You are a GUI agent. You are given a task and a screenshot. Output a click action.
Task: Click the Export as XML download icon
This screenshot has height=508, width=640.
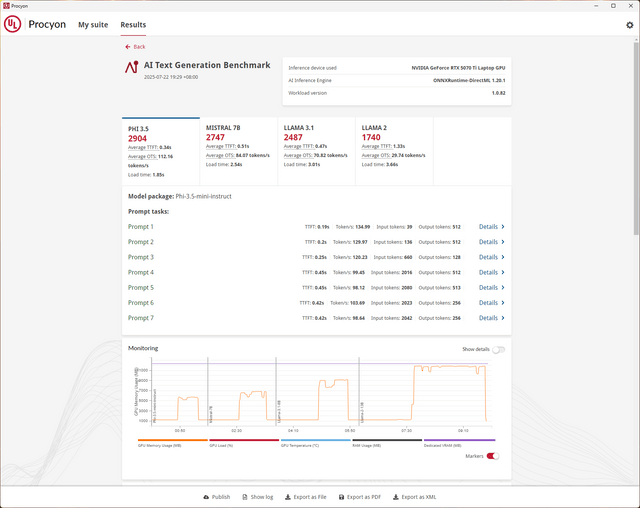(x=396, y=497)
